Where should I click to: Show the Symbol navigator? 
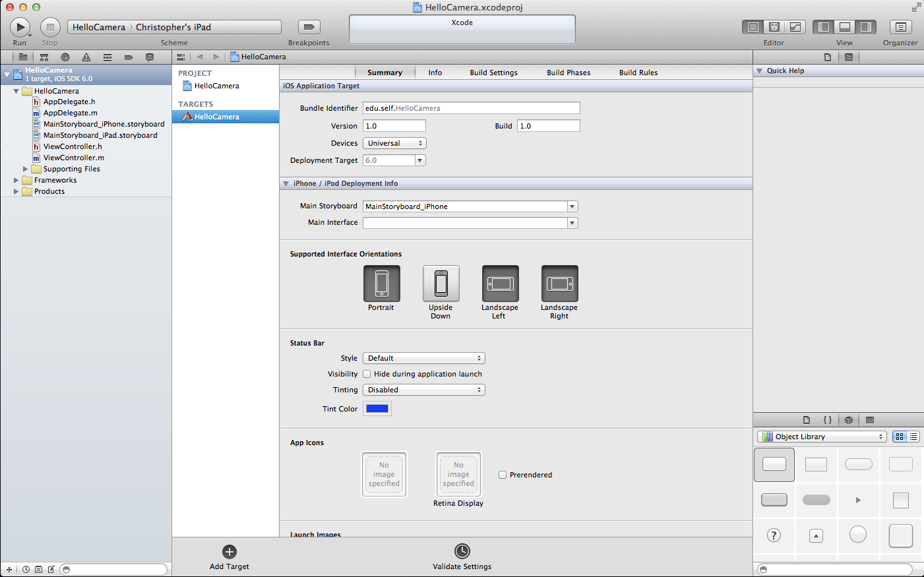coord(44,57)
